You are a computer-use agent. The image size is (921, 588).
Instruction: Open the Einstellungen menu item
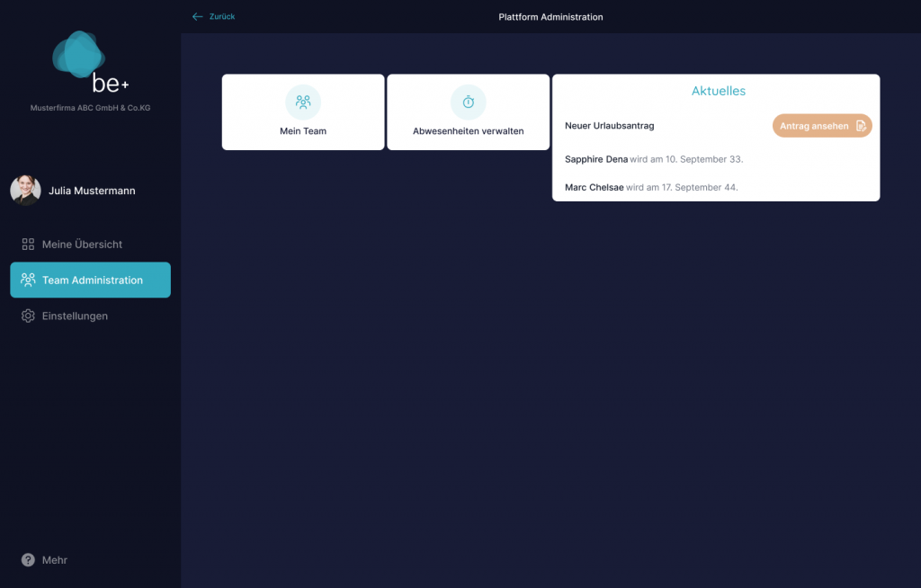click(75, 316)
